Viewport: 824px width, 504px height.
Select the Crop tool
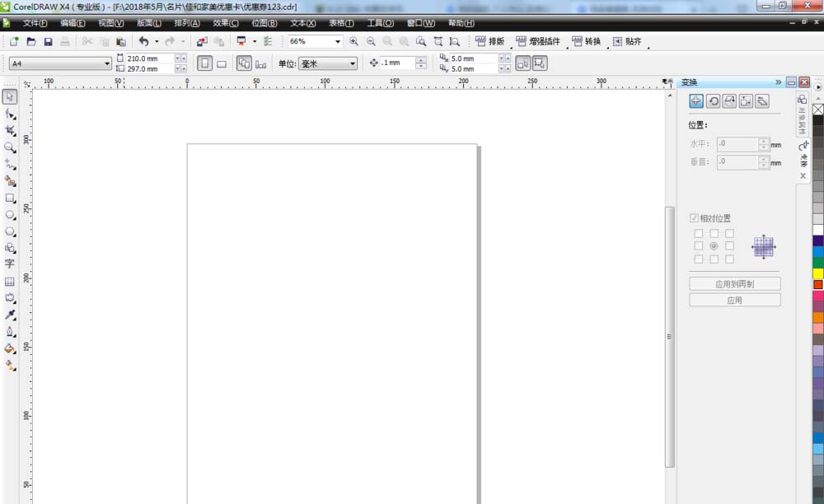pos(9,130)
